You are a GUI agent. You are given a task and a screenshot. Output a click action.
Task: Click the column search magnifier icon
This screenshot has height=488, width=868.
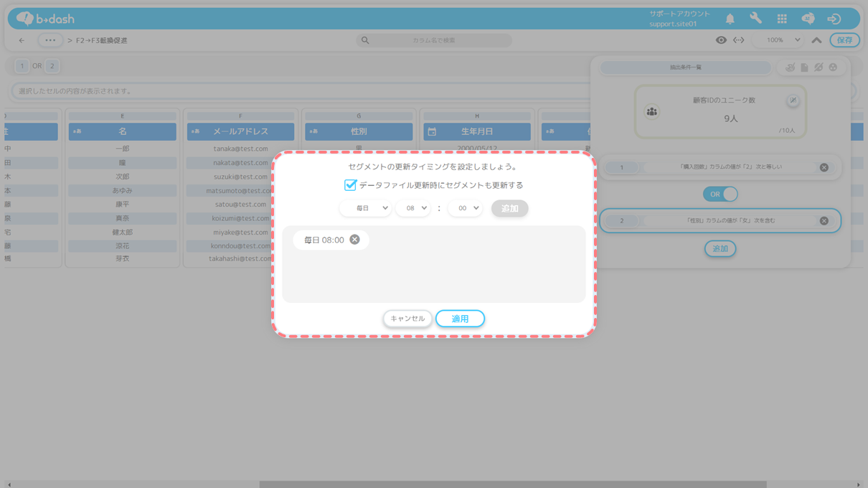click(365, 40)
